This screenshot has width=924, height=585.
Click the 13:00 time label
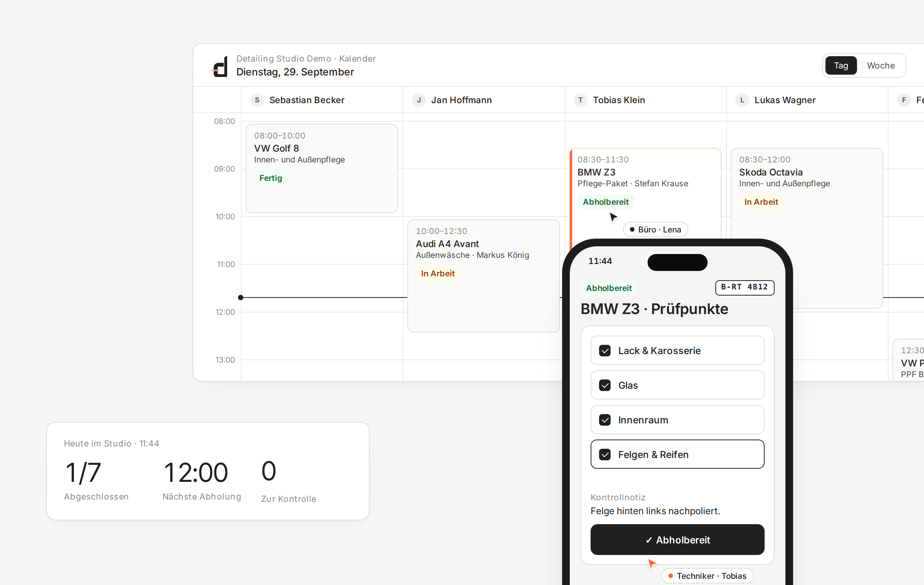tap(225, 360)
